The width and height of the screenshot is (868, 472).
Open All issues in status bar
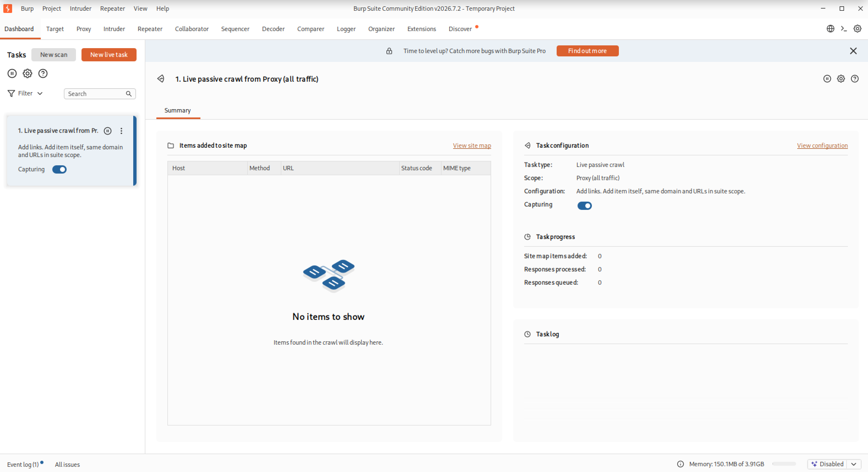point(67,464)
